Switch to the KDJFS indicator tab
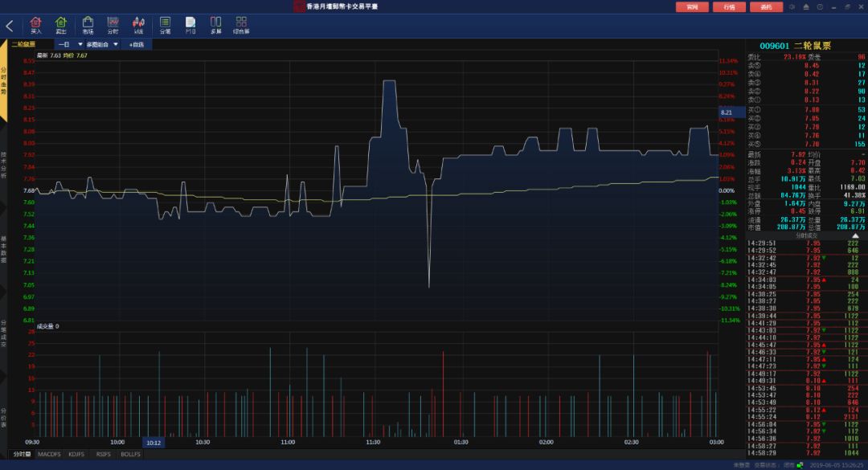 click(76, 454)
